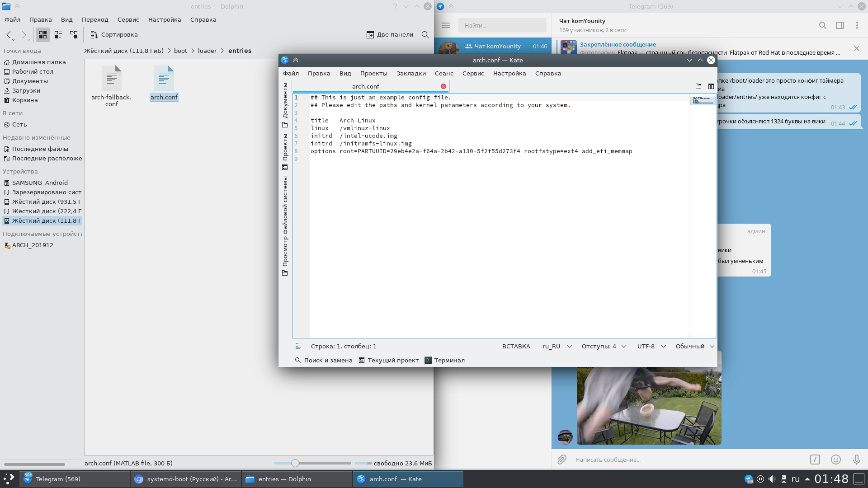This screenshot has height=488, width=868.
Task: Click Kate minimap scroll preview
Action: (x=703, y=100)
